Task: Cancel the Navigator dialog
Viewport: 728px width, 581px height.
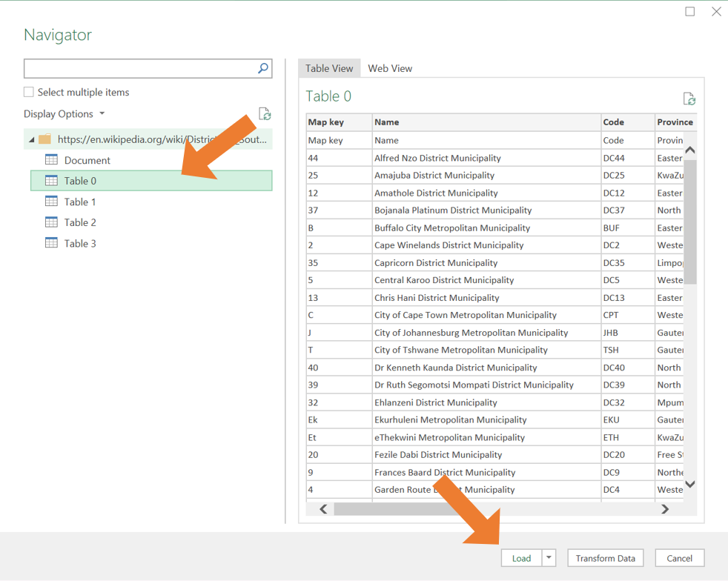Action: click(680, 558)
